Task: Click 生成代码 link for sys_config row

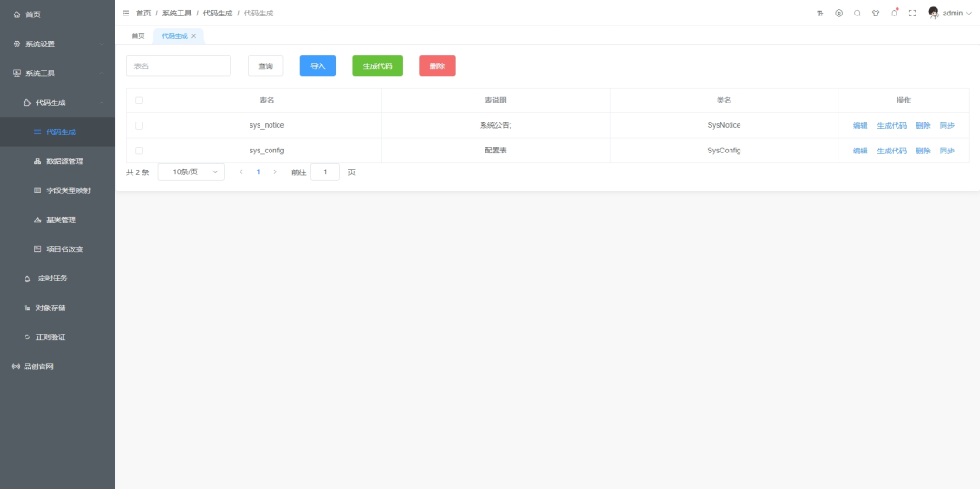Action: [891, 151]
